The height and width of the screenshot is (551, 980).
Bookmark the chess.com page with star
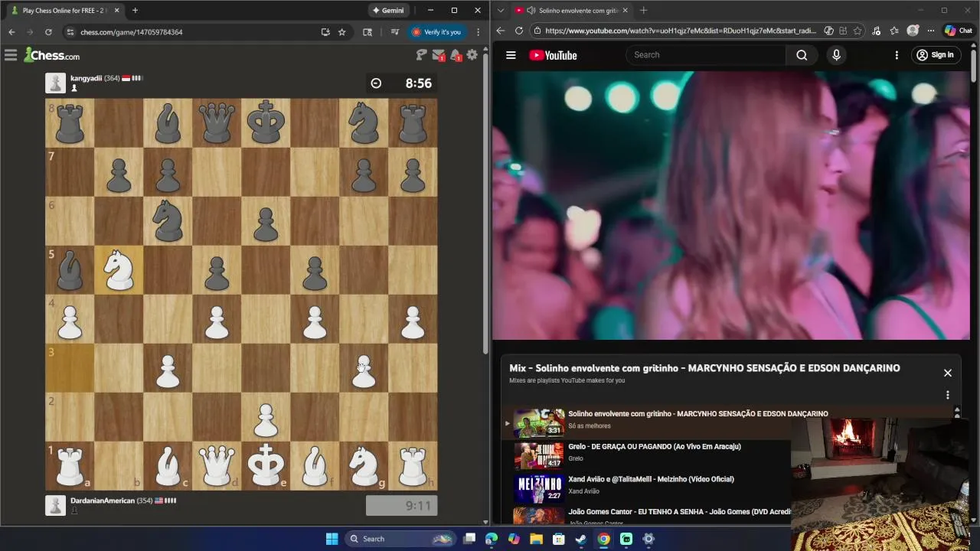(342, 32)
